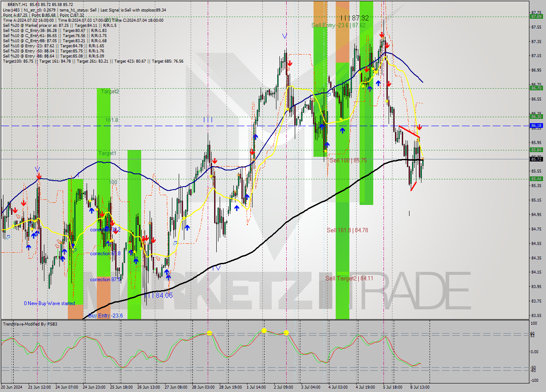Click the 'correction 38.2' label
The image size is (546, 392).
coord(105,230)
